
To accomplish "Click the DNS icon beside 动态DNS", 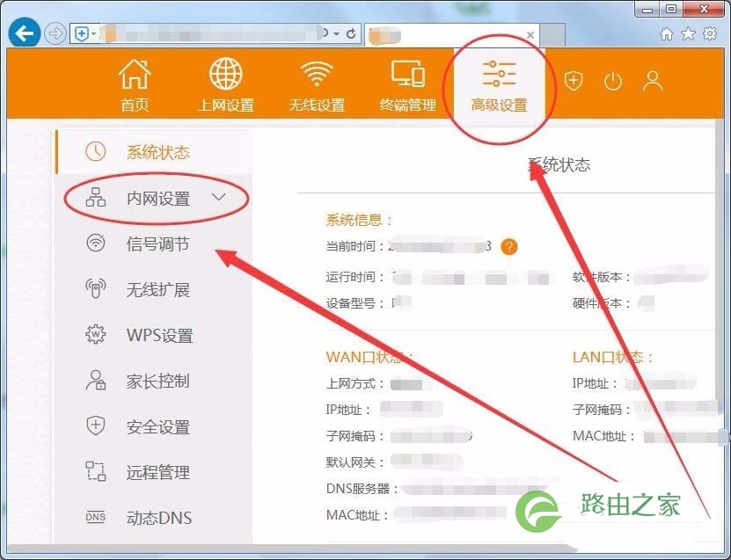I will 96,517.
